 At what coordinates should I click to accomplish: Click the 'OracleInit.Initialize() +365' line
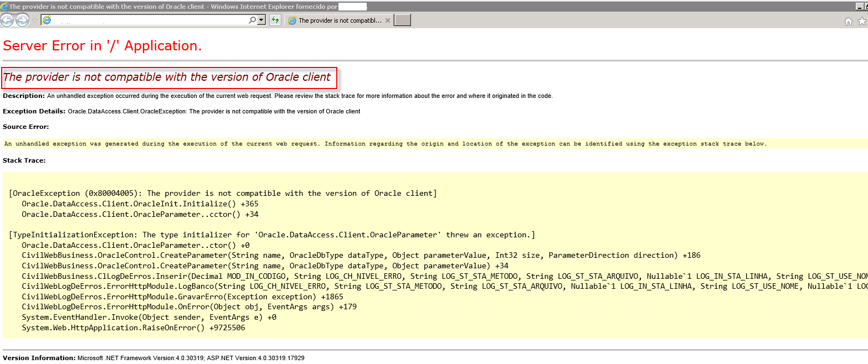click(140, 204)
